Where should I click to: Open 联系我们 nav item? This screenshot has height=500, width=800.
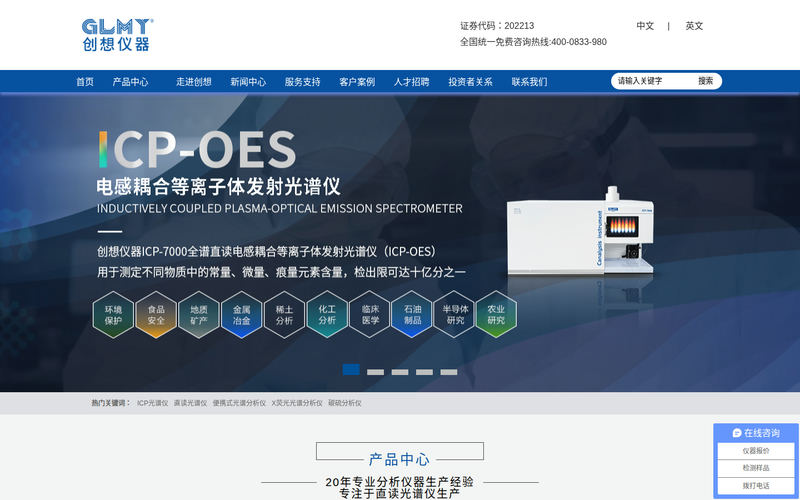pos(530,82)
